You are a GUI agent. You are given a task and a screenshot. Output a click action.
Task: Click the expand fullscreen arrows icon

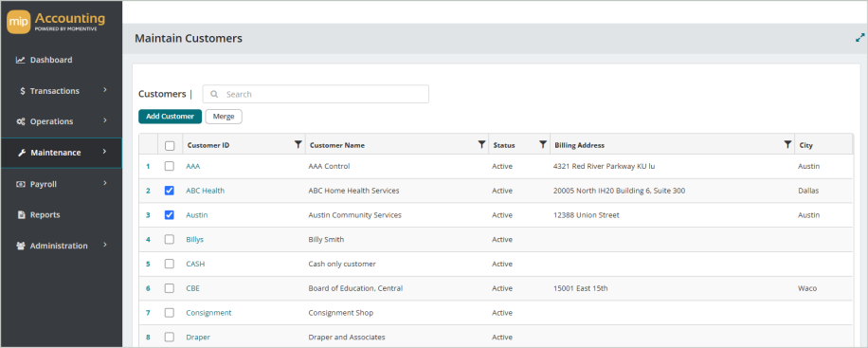tap(859, 38)
